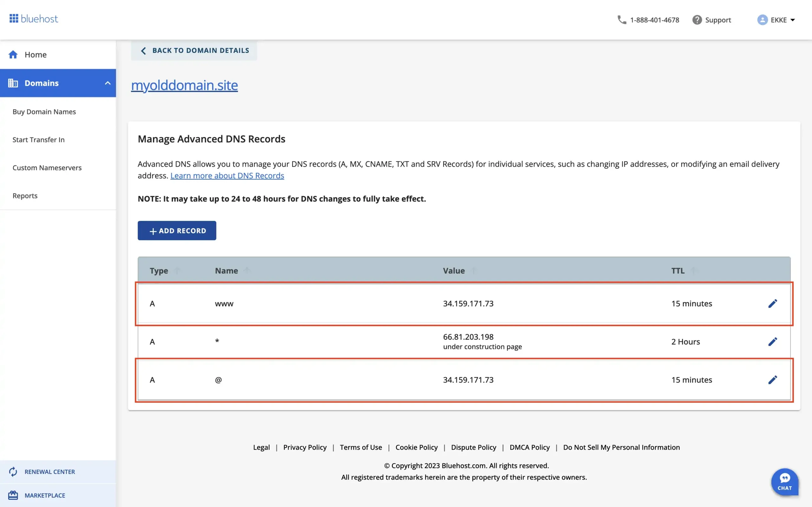Open the chat widget

point(785,482)
